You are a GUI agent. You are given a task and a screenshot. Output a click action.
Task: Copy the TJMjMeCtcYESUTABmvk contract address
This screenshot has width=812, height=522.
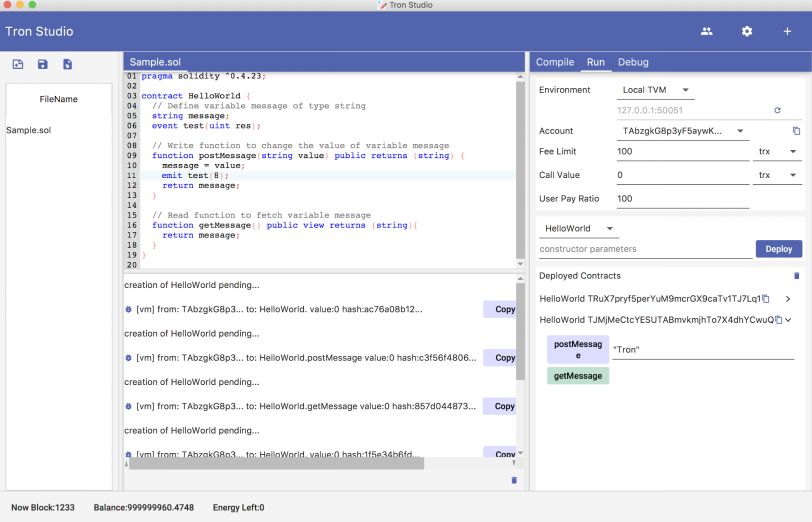pos(778,320)
